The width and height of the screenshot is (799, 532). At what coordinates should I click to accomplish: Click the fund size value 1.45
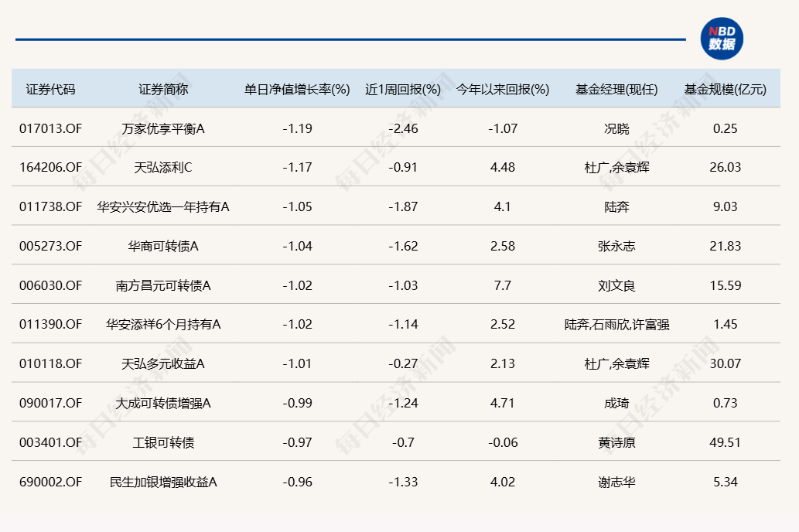pos(725,324)
